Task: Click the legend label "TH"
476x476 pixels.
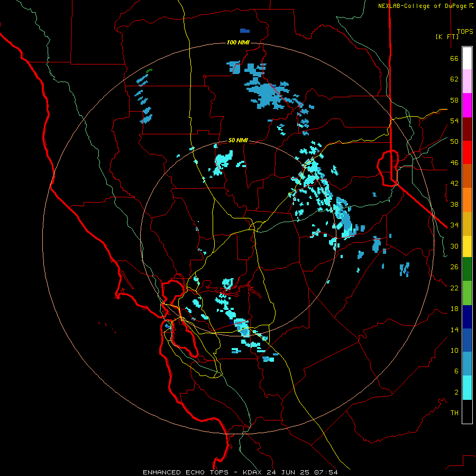Action: (x=454, y=413)
